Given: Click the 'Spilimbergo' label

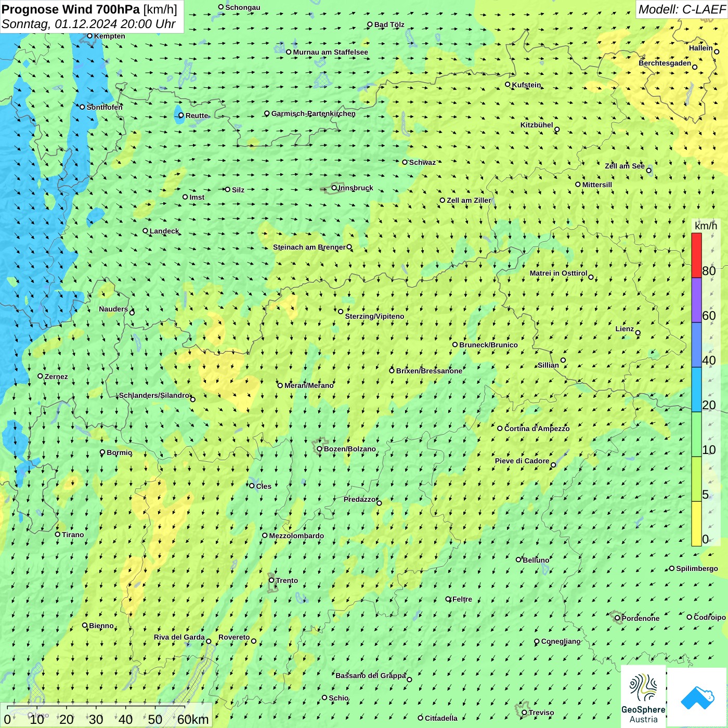Looking at the screenshot, I should 697,568.
